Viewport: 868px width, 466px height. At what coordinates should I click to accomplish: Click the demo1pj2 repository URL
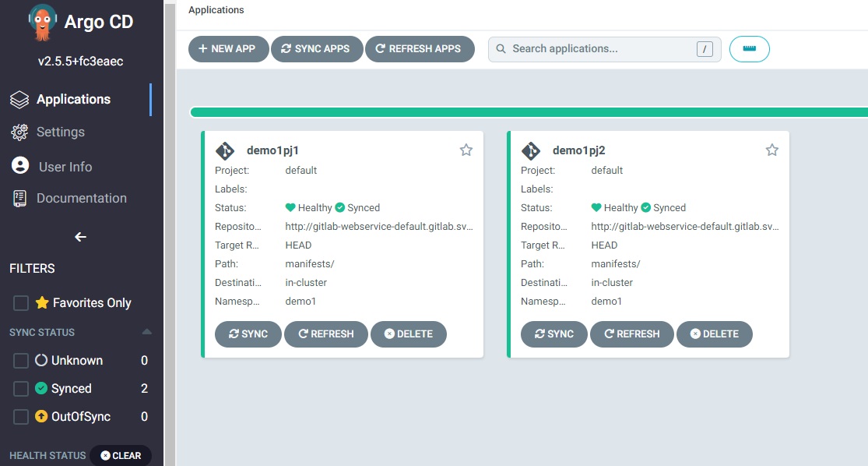click(x=685, y=227)
